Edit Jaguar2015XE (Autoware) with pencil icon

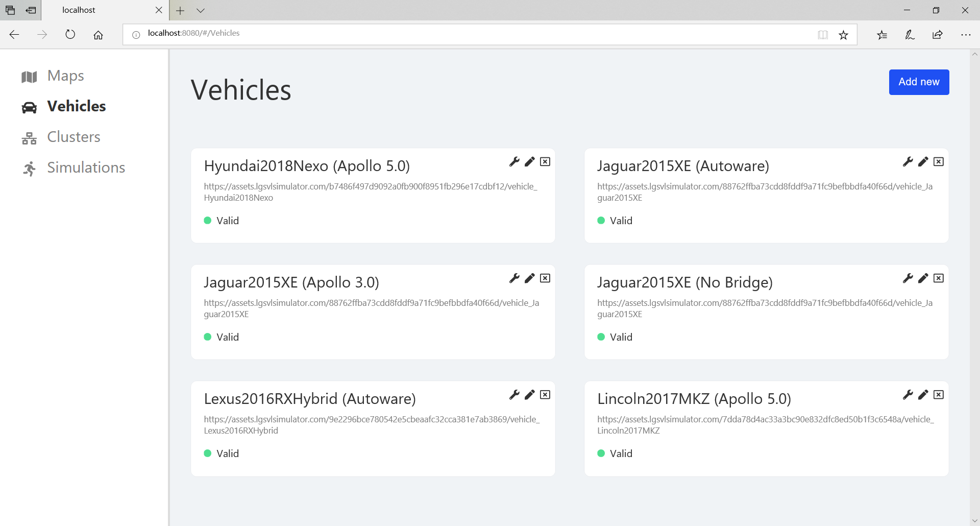click(x=923, y=162)
